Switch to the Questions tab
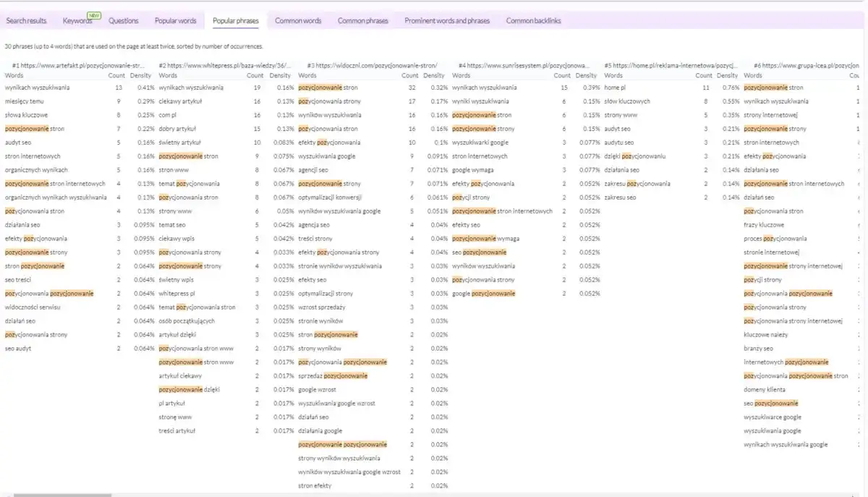This screenshot has height=497, width=868. click(x=123, y=21)
